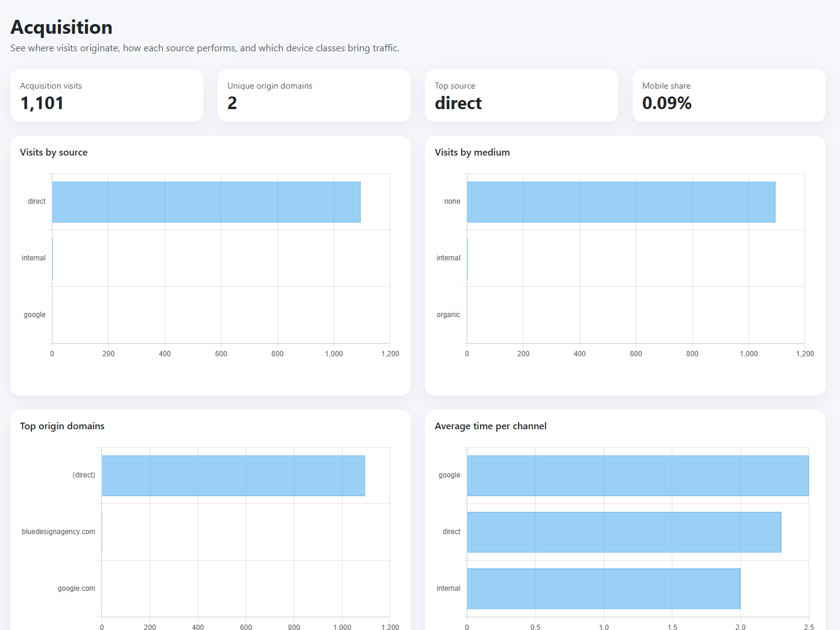840x630 pixels.
Task: Click the google bar in Average time per channel
Action: (x=637, y=475)
